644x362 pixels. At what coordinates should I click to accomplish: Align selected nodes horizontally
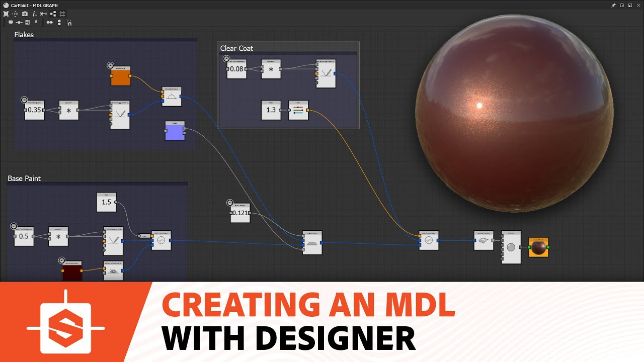point(50,22)
